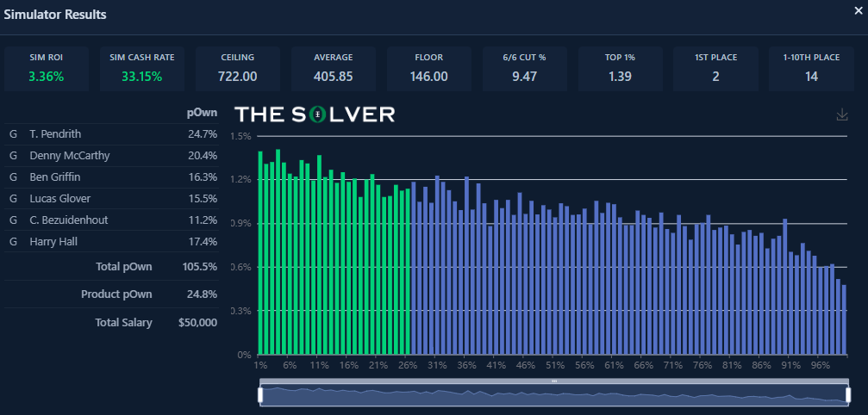Click the 1-10TH PLACE 14 card

(x=811, y=69)
